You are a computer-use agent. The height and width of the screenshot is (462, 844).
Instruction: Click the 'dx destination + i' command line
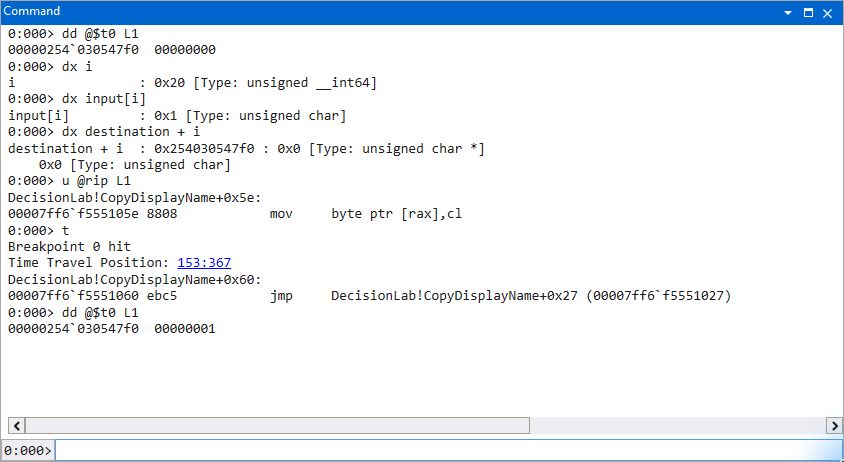(104, 132)
